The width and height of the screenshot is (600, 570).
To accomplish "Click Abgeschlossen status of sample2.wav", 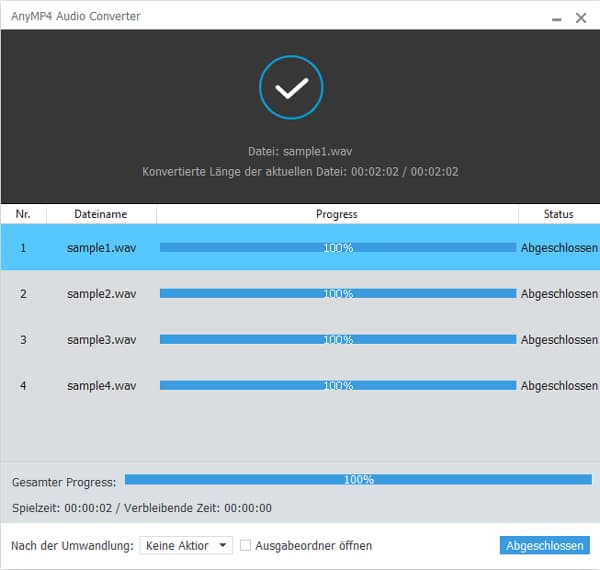I will (559, 294).
